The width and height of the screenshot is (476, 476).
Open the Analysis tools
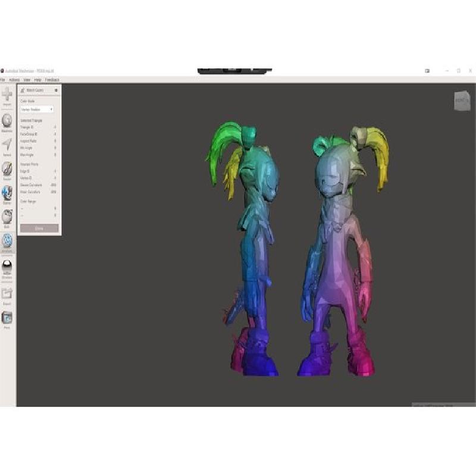(7, 241)
